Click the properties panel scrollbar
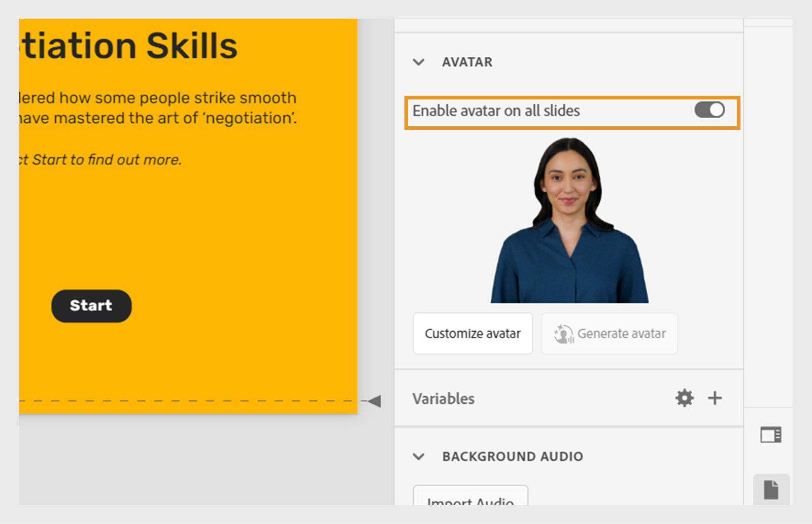The width and height of the screenshot is (812, 524). (743, 203)
